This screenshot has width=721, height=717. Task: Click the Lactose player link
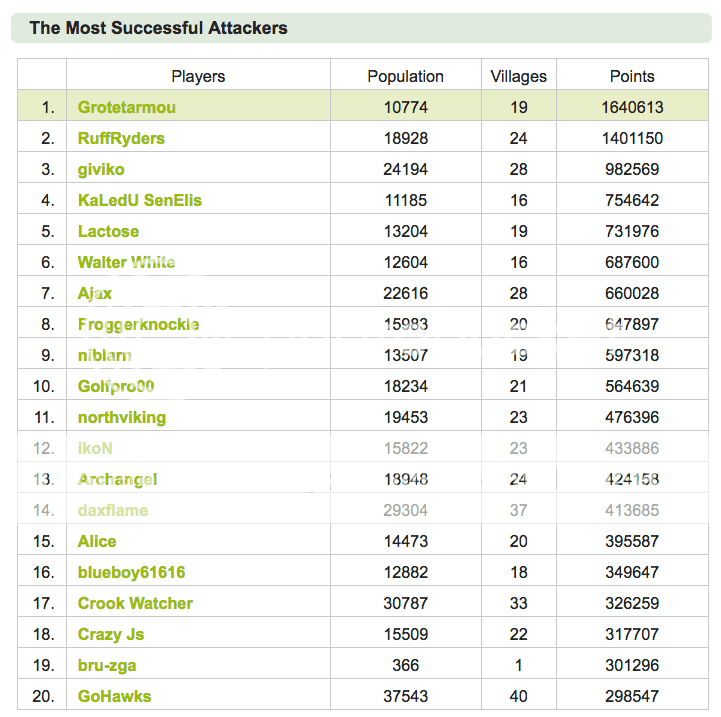109,231
